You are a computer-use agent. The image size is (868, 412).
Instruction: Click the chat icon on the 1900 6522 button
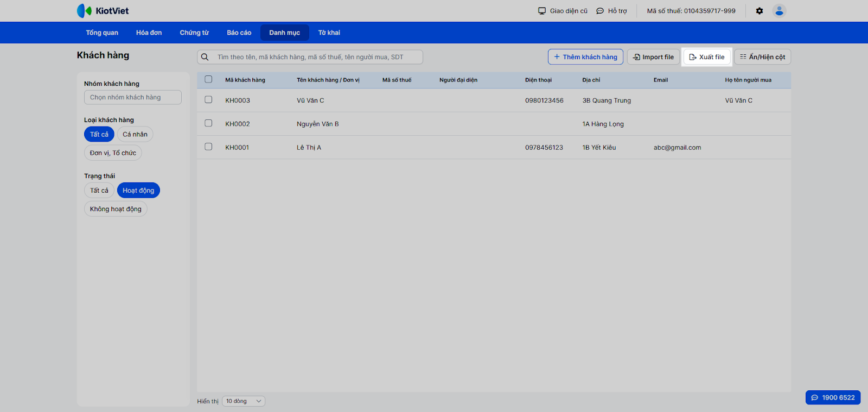814,398
